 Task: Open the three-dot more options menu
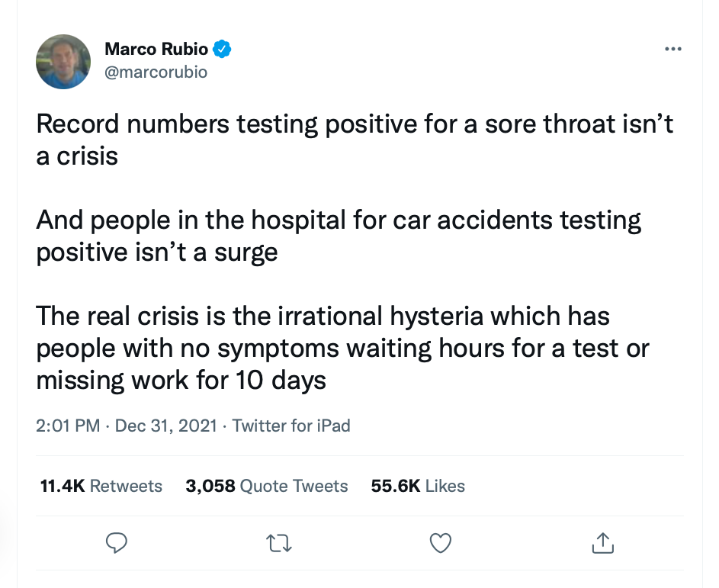672,50
